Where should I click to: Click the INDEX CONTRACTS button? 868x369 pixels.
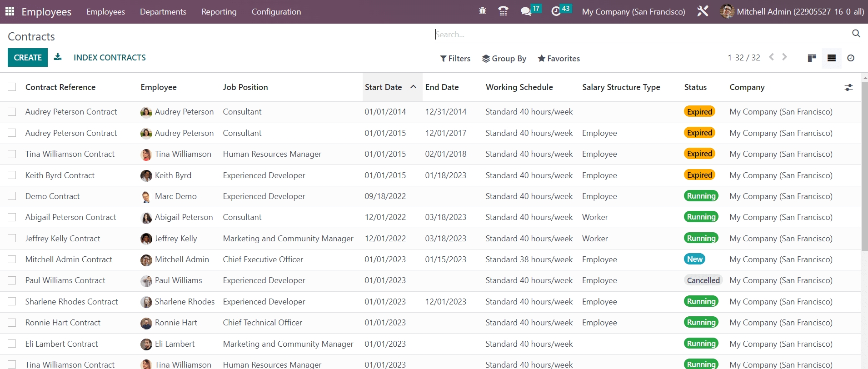110,58
